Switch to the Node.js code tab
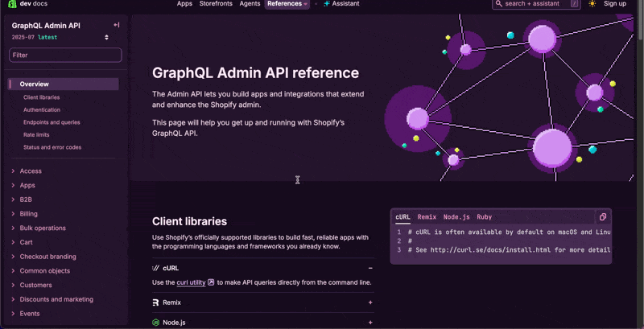644x329 pixels. [x=456, y=217]
